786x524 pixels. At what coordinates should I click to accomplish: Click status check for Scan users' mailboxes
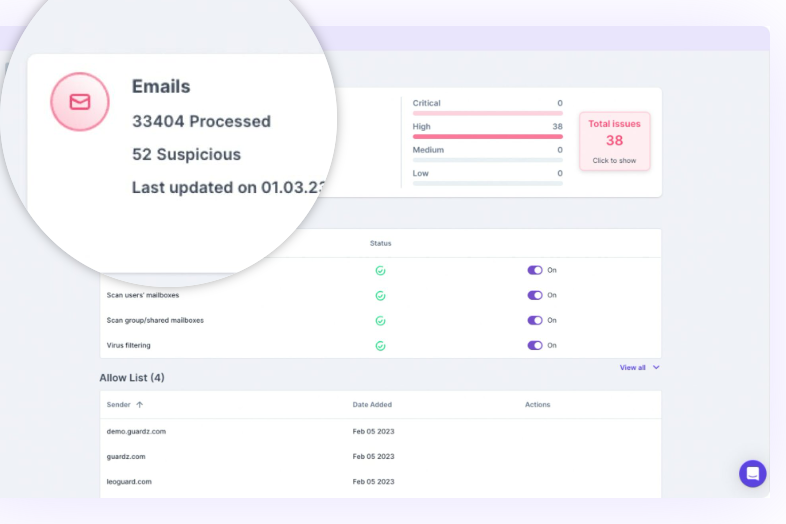[380, 296]
